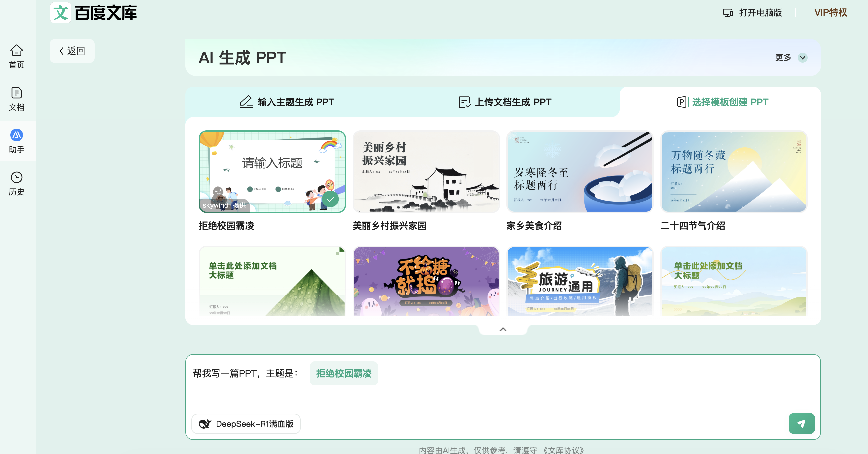Select the 二十四节气介绍 template thumbnail
The height and width of the screenshot is (454, 868).
click(734, 172)
